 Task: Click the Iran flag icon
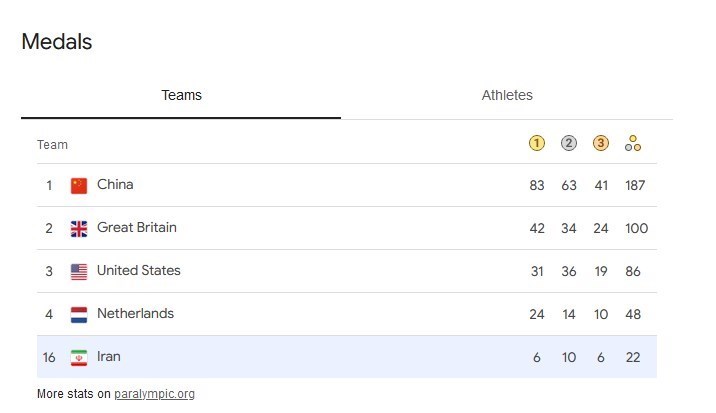[x=79, y=357]
